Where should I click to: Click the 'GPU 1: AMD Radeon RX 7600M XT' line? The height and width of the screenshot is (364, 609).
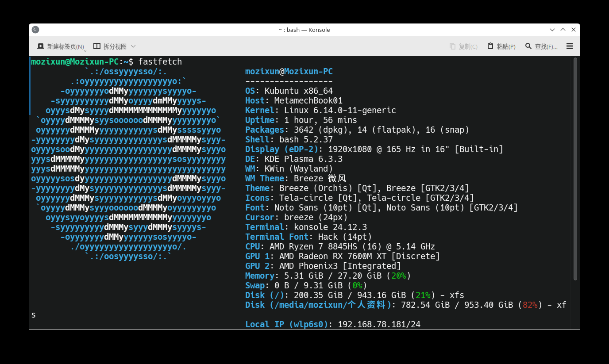(343, 256)
